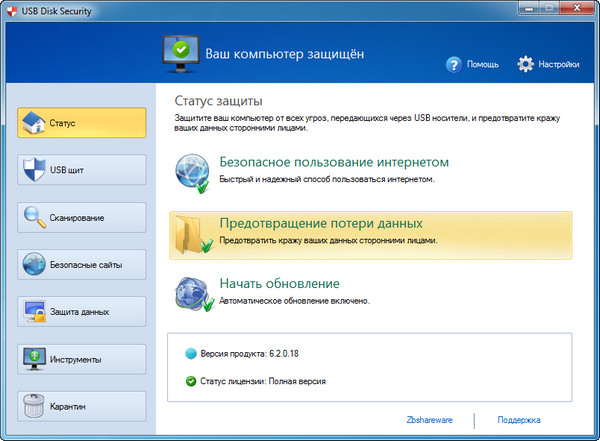Viewport: 600px width, 441px height.
Task: Click the question mark help icon
Action: (x=454, y=64)
